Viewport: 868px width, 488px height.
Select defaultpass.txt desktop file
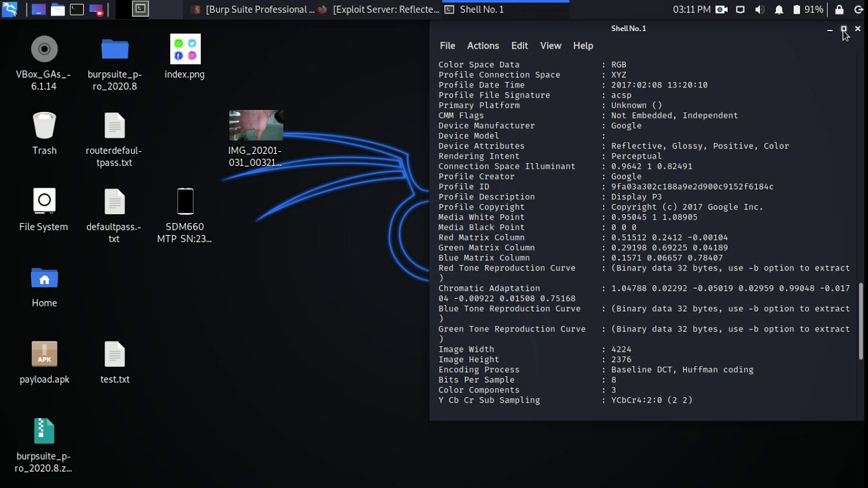click(115, 216)
